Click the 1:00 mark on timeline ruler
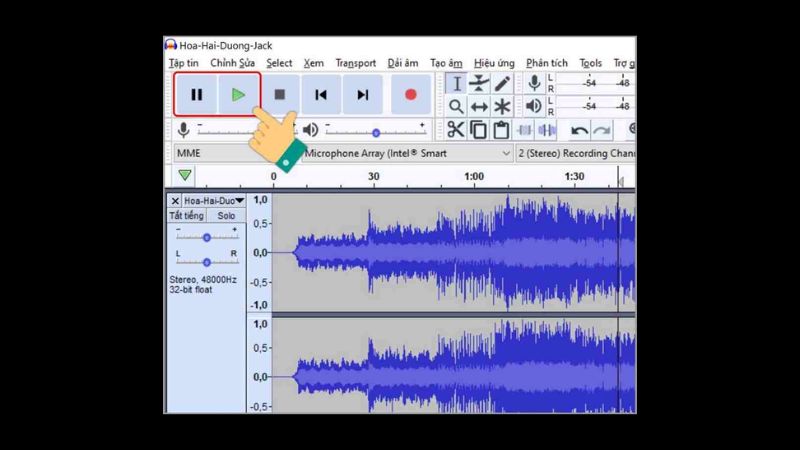Viewport: 800px width, 450px height. tap(474, 177)
